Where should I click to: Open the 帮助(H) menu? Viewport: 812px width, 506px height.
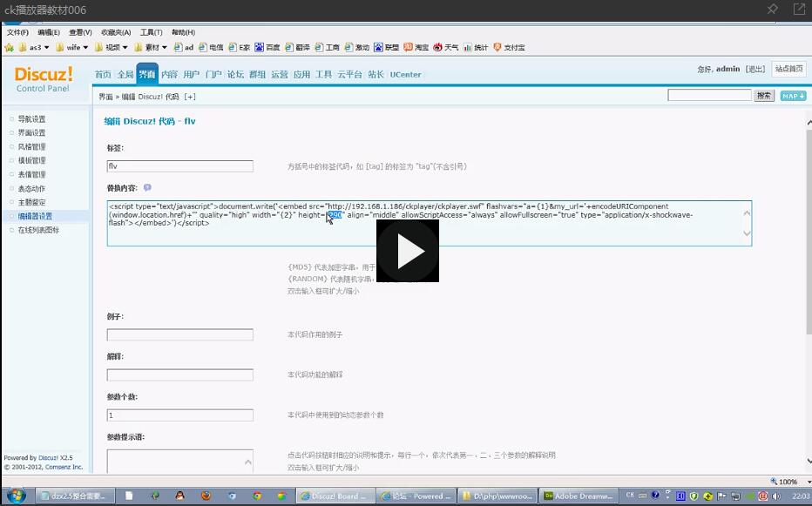pyautogui.click(x=183, y=32)
